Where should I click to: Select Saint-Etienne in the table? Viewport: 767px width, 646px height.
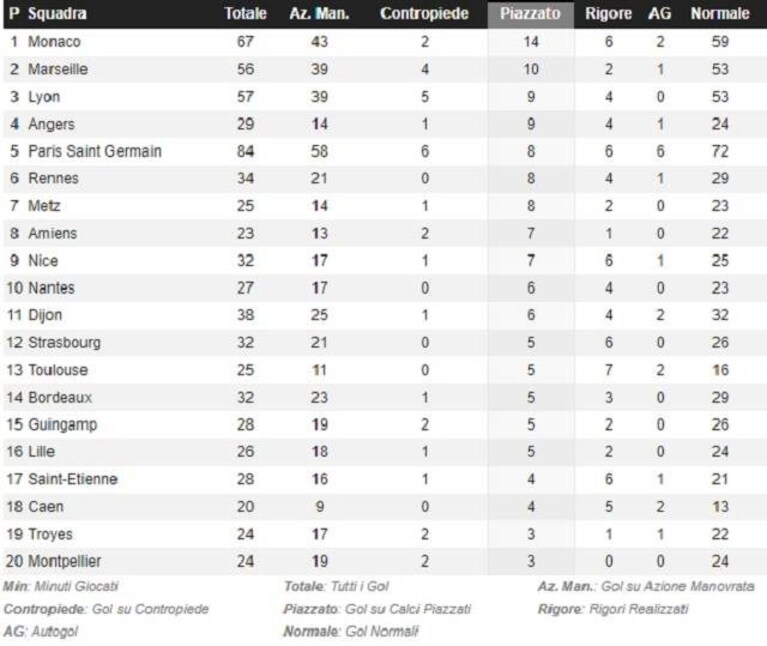pos(73,479)
